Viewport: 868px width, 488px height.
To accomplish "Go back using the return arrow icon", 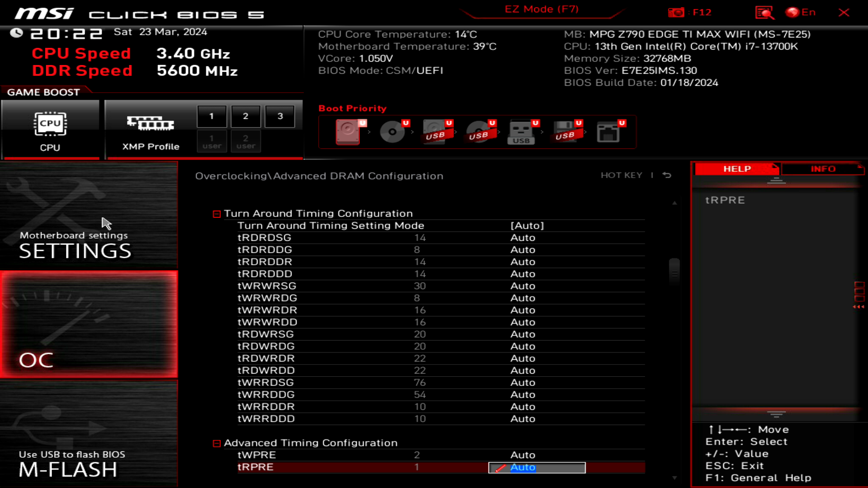I will click(x=667, y=175).
